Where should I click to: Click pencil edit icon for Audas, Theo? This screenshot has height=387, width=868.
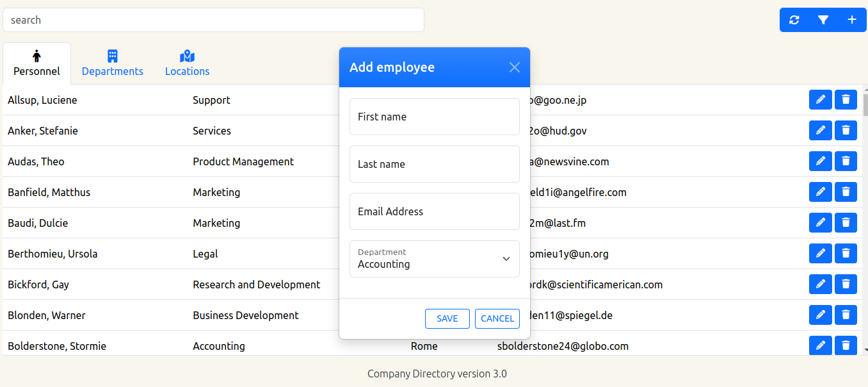(x=821, y=161)
